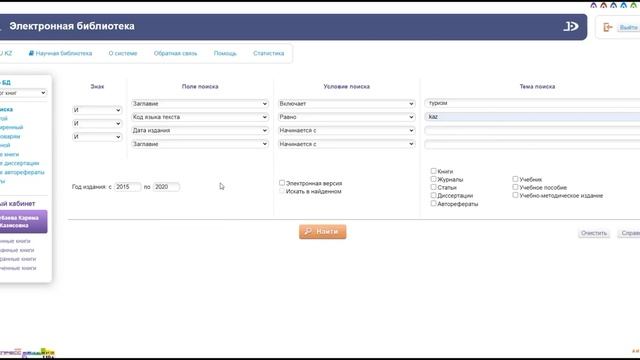Enable the Авторефераты checkbox

click(x=433, y=203)
